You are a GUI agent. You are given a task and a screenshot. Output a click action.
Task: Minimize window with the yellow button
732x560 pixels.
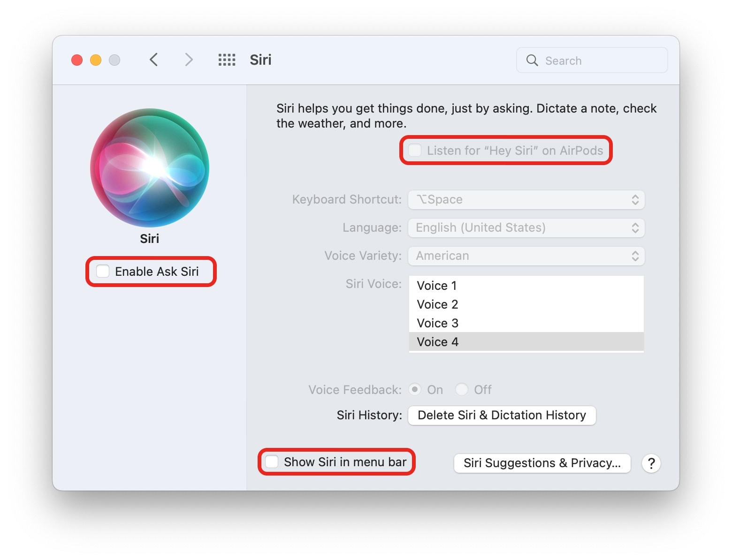[x=96, y=60]
